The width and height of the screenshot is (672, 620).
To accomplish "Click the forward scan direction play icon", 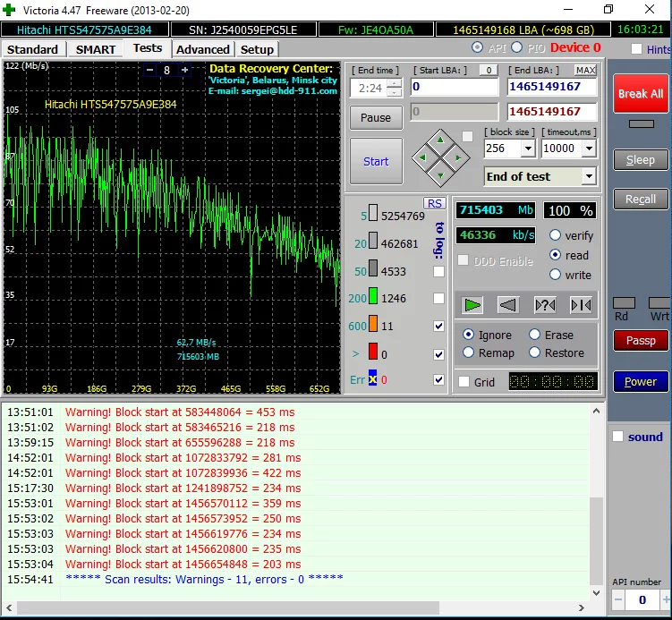I will tap(472, 305).
